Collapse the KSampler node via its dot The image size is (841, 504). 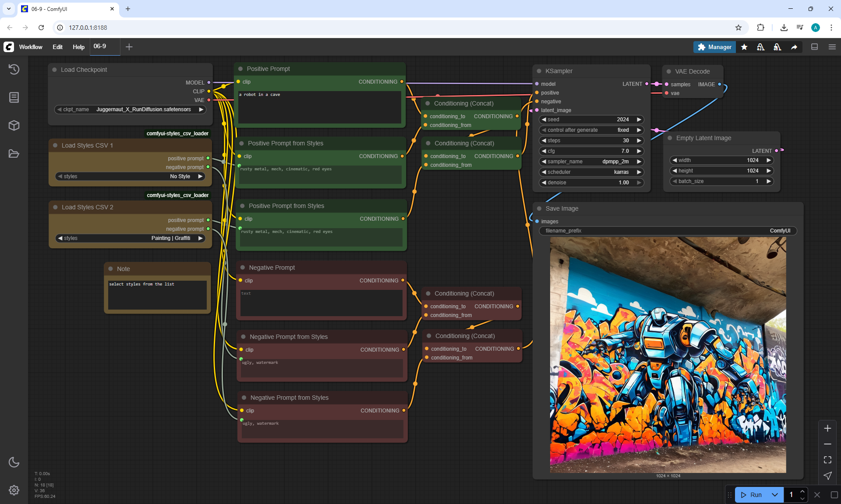click(539, 71)
